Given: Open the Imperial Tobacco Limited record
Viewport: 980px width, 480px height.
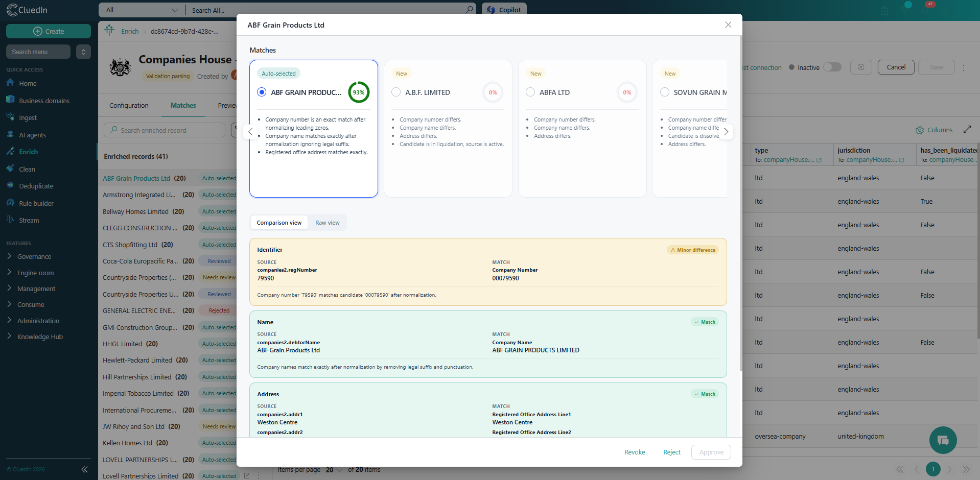Looking at the screenshot, I should pos(138,393).
